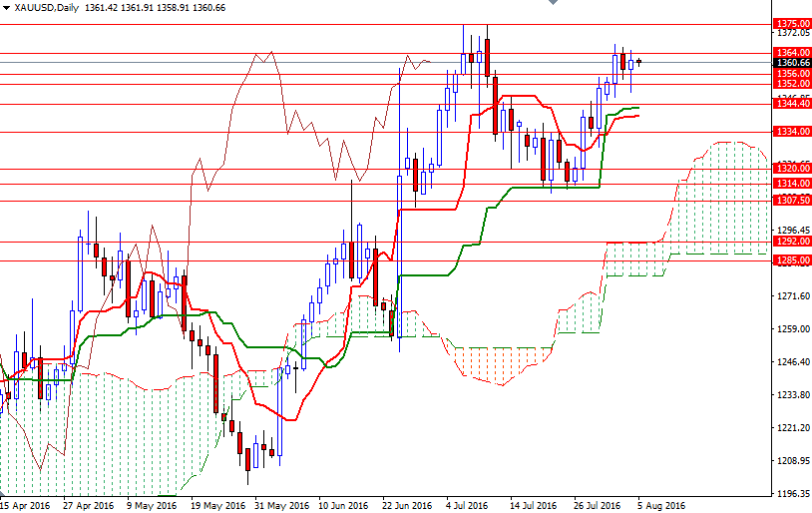The width and height of the screenshot is (812, 513).
Task: Select the 1375.00 price level label
Action: (x=792, y=24)
